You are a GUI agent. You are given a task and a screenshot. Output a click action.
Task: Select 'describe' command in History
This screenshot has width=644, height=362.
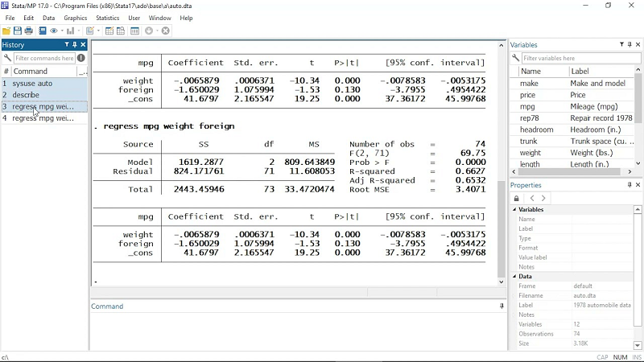pyautogui.click(x=26, y=95)
